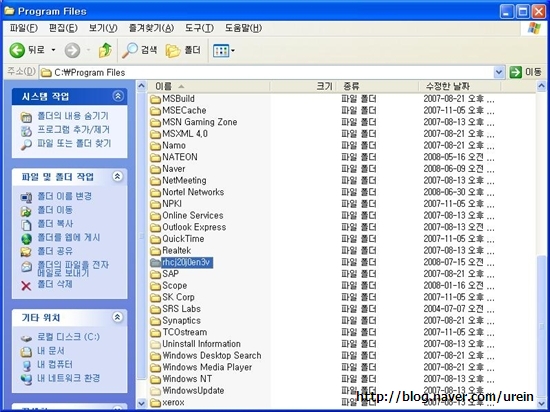This screenshot has height=412, width=550.
Task: Click 폴더 공유 icon
Action: pos(26,252)
